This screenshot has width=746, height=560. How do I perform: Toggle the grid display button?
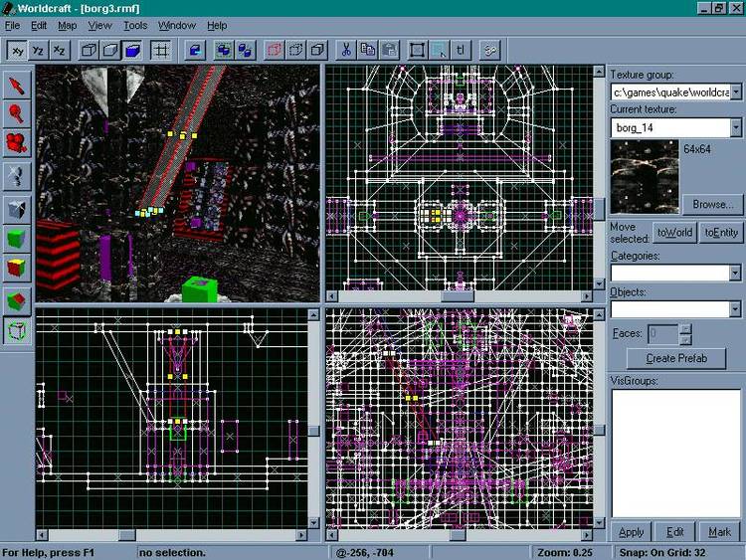coord(160,49)
